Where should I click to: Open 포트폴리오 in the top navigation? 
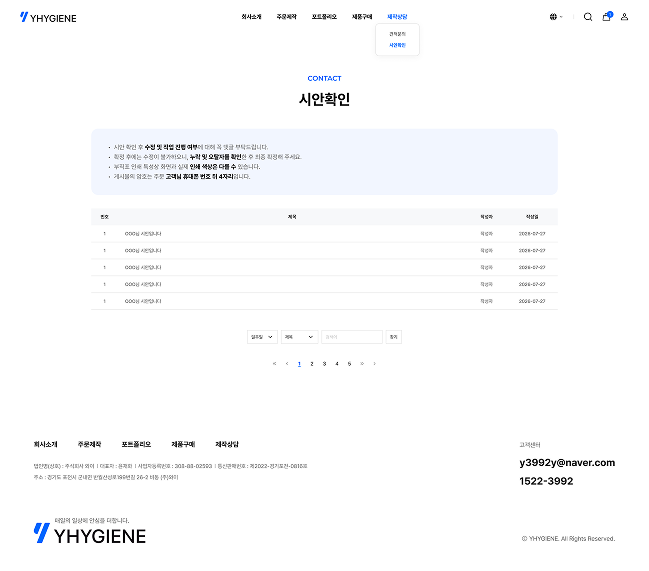click(324, 17)
